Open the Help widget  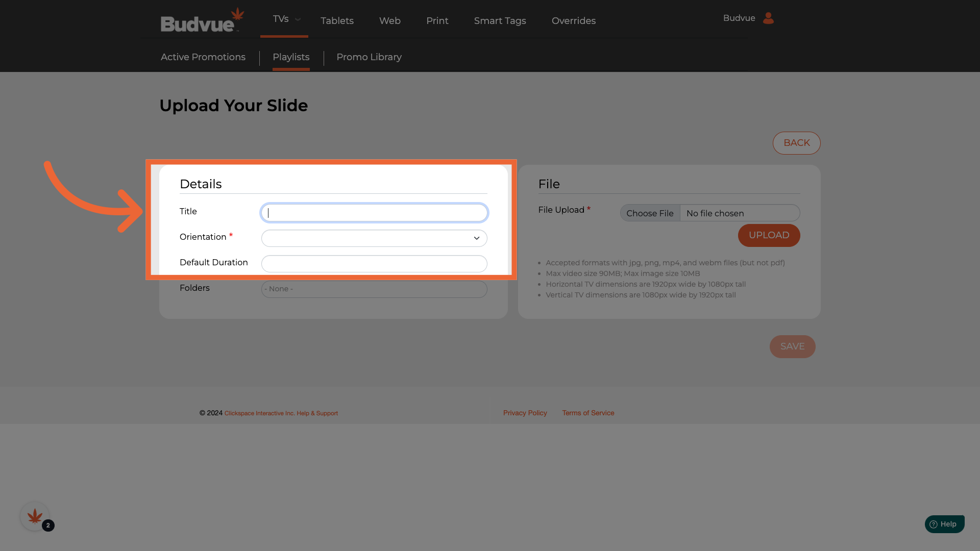(944, 524)
